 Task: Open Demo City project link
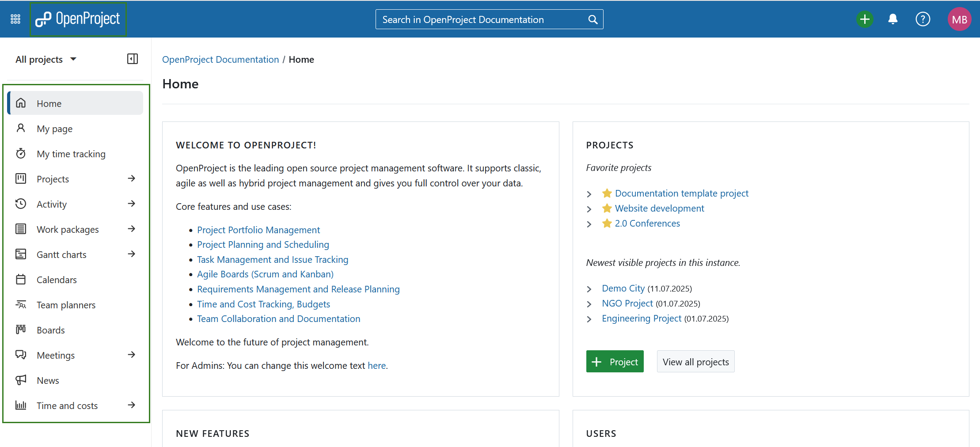coord(623,288)
